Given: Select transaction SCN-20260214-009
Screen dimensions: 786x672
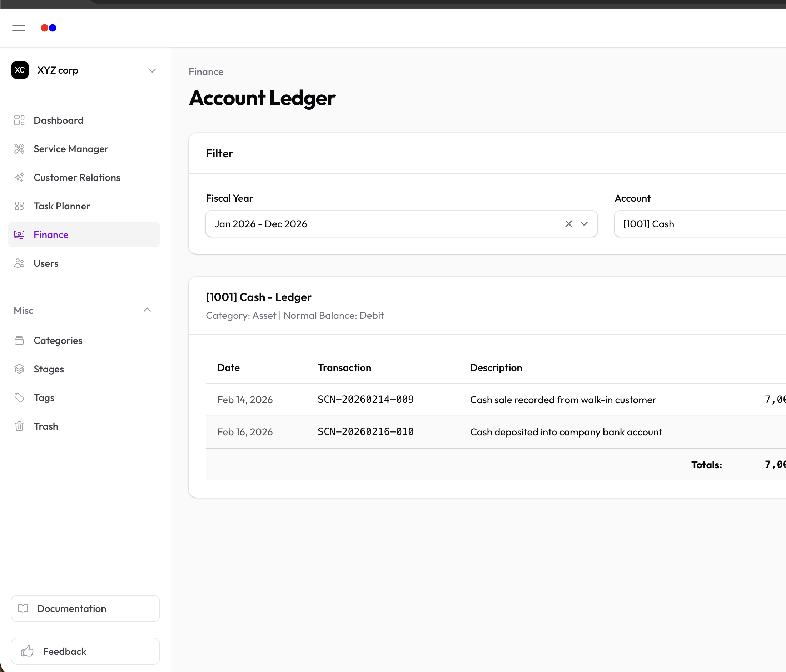Looking at the screenshot, I should pyautogui.click(x=366, y=400).
